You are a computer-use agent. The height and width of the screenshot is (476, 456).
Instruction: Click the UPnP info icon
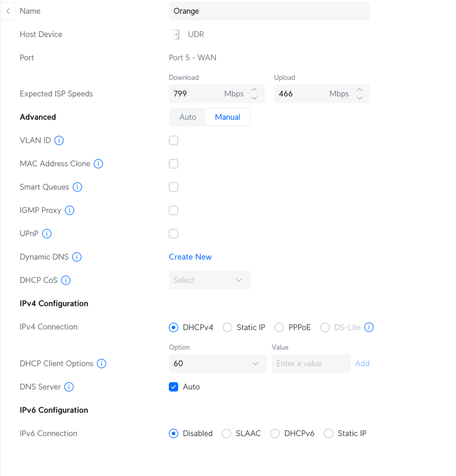click(x=47, y=234)
